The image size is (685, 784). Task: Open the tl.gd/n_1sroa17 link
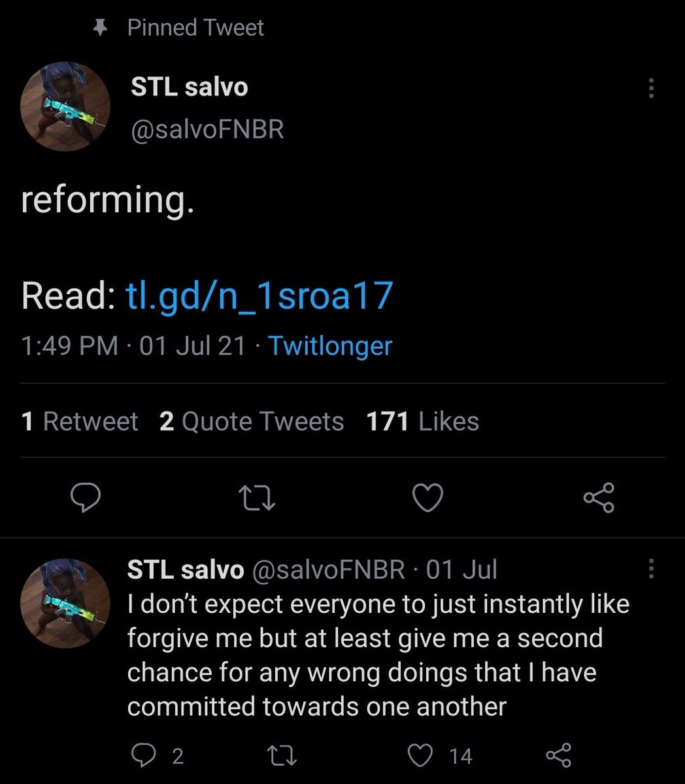click(259, 295)
